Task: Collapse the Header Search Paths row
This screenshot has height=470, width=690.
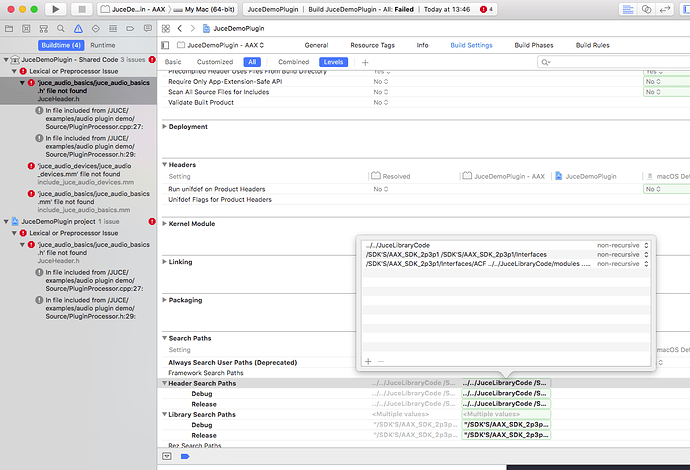Action: tap(164, 383)
